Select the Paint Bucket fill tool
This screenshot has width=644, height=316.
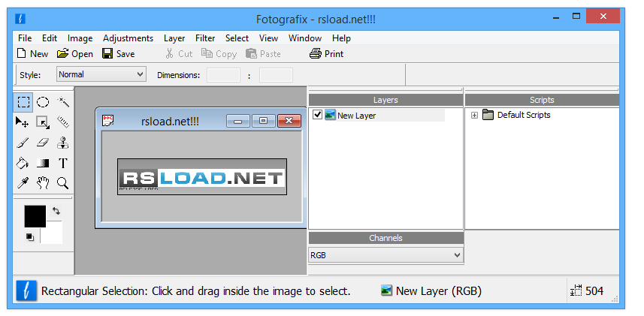pyautogui.click(x=23, y=163)
